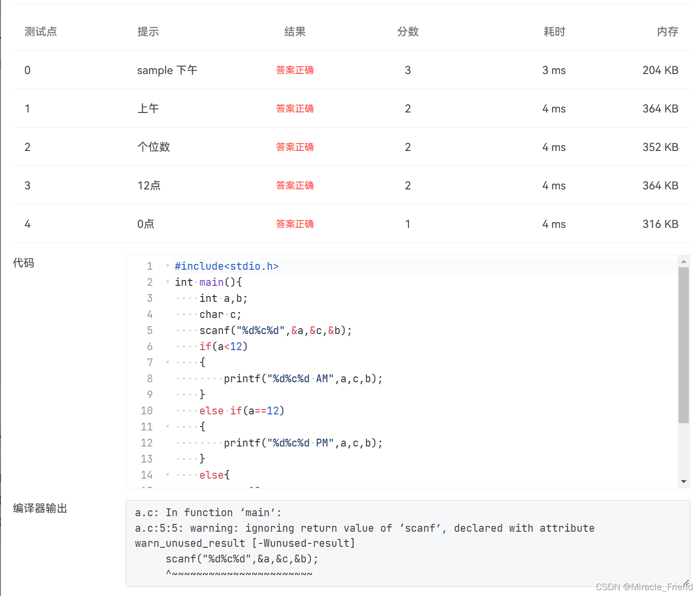
Task: Collapse the else block at line 14
Action: pos(167,475)
